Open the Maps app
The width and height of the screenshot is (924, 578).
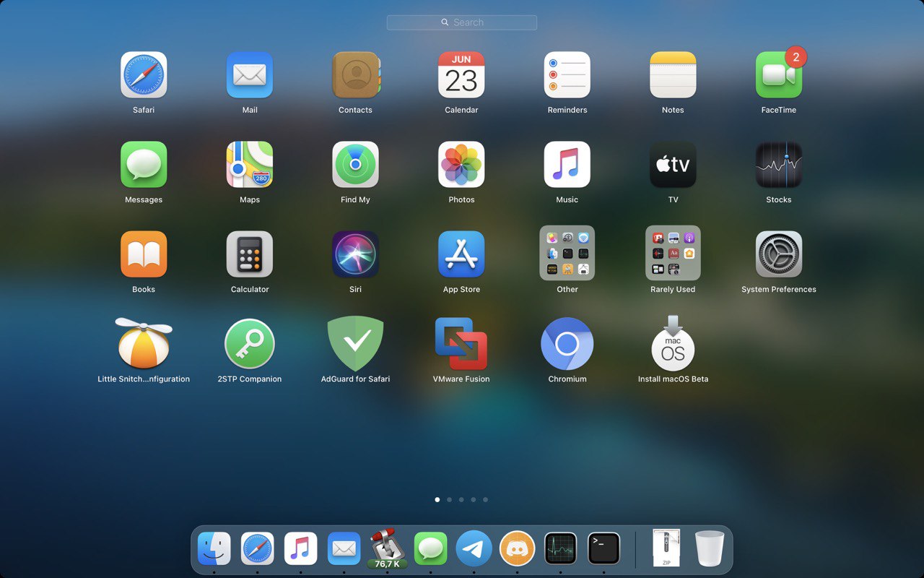(x=250, y=164)
